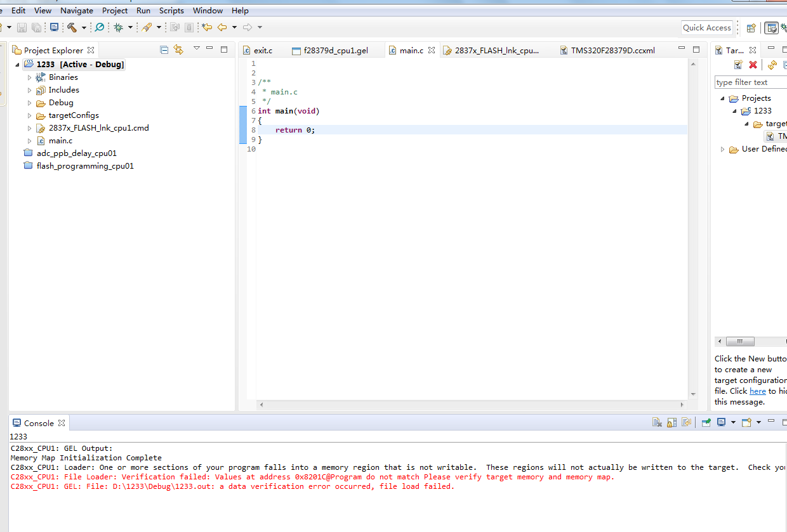Viewport: 787px width, 532px height.
Task: Click the Save icon in toolbar
Action: (22, 27)
